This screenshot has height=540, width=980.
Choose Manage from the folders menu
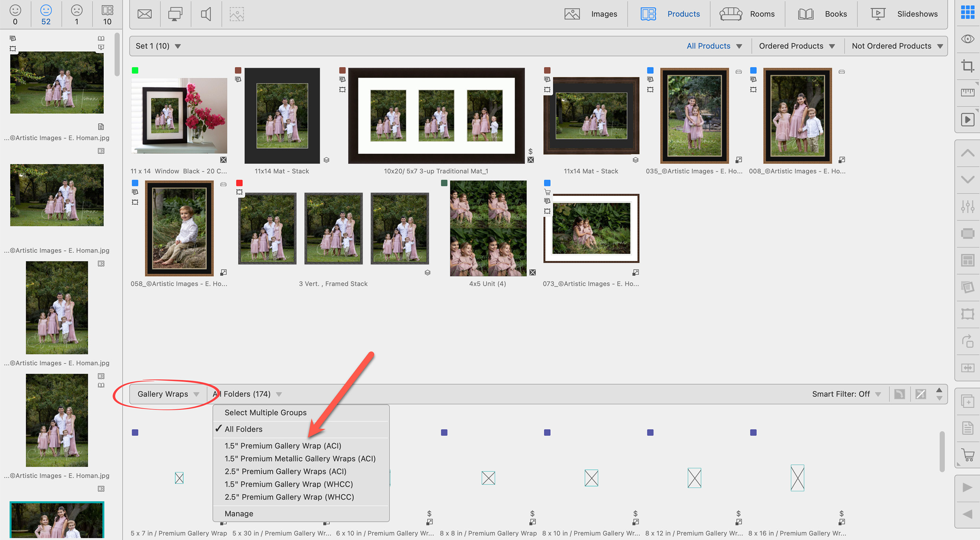point(239,513)
